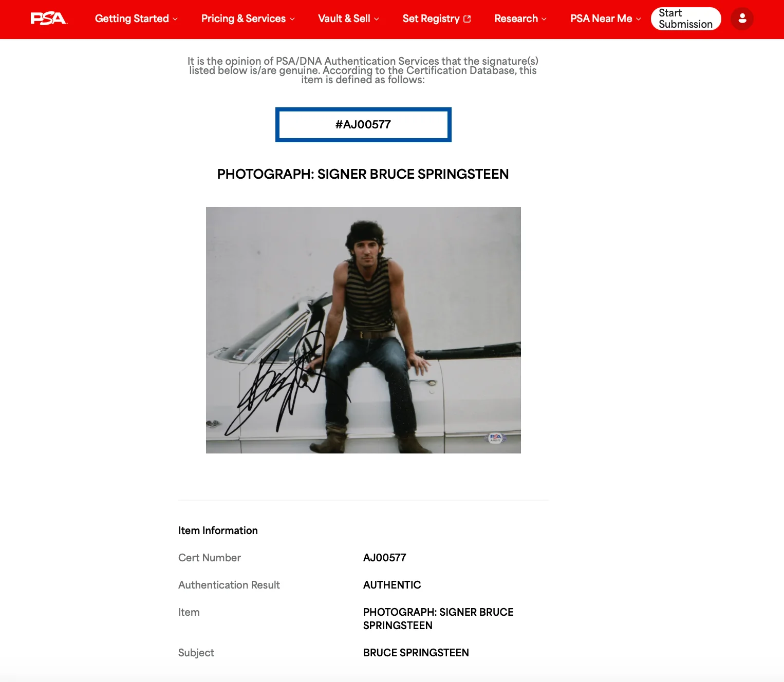Expand Vault & Sell chevron
784x682 pixels.
377,19
